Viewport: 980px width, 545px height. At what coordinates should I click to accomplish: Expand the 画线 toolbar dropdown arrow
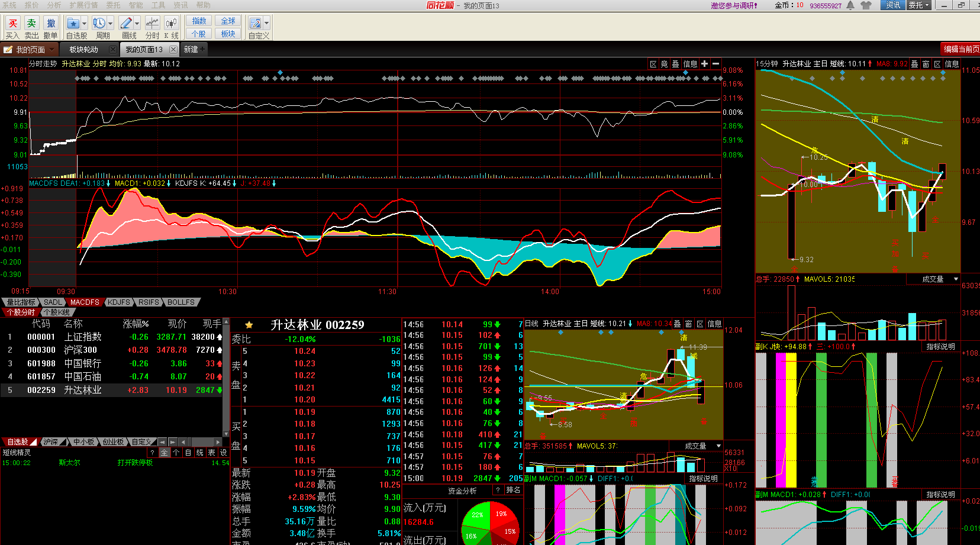137,23
